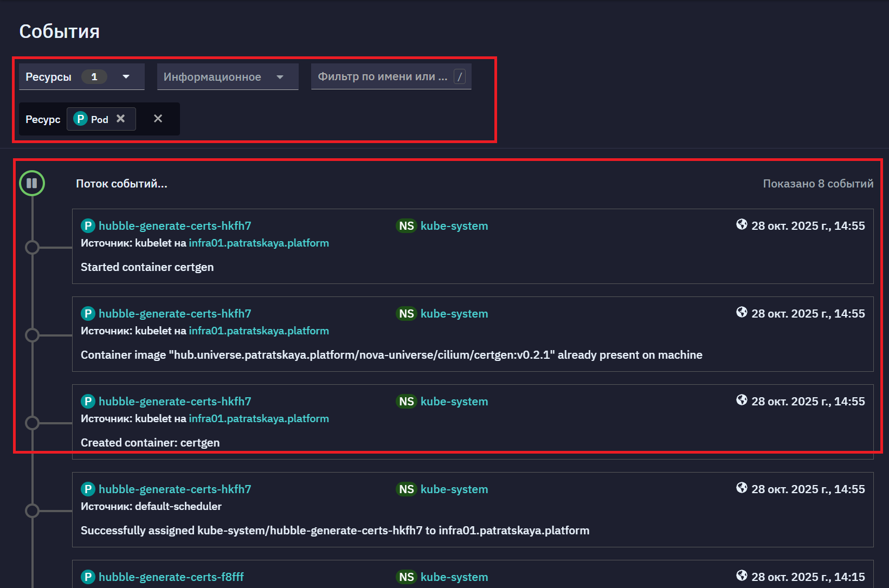Click the resource count badge 1
This screenshot has height=588, width=889.
(x=94, y=77)
